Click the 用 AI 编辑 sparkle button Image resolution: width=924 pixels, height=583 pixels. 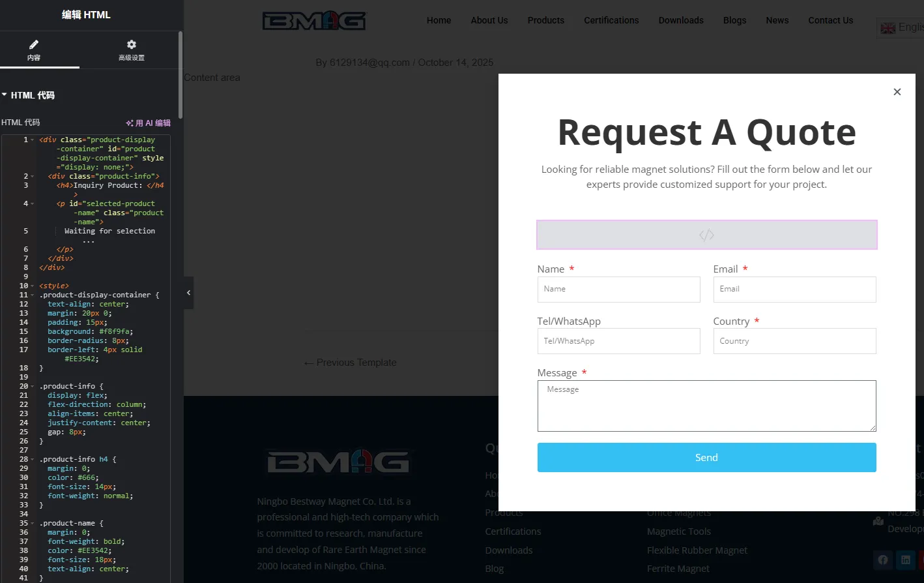click(148, 123)
